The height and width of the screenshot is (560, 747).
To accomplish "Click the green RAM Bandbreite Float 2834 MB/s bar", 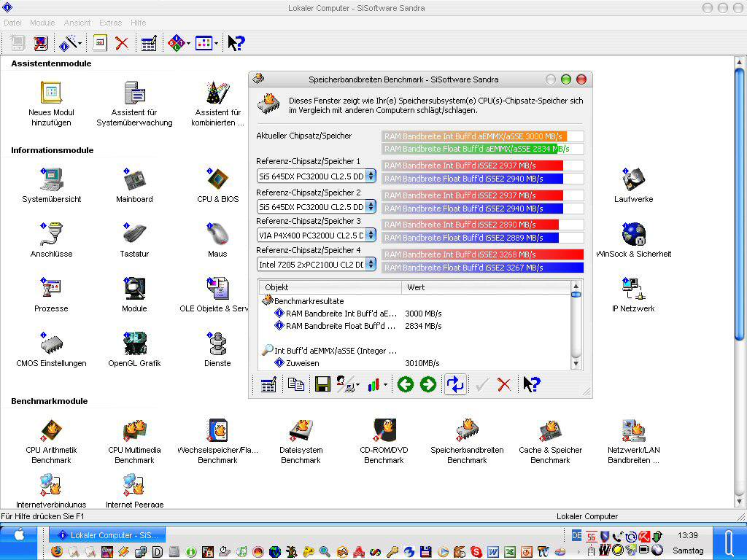I will 470,149.
